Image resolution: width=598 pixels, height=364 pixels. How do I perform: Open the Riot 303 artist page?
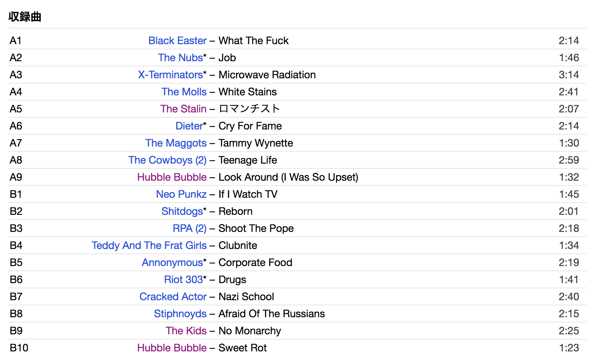184,279
